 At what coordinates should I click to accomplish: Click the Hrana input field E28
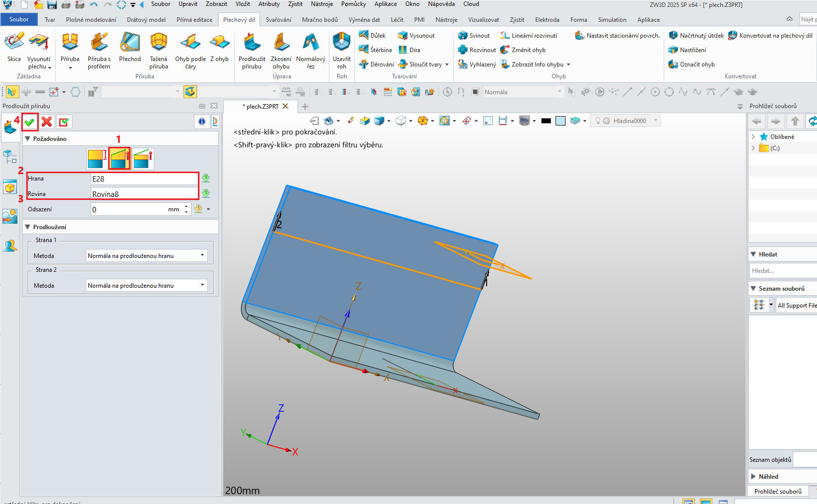click(x=144, y=179)
